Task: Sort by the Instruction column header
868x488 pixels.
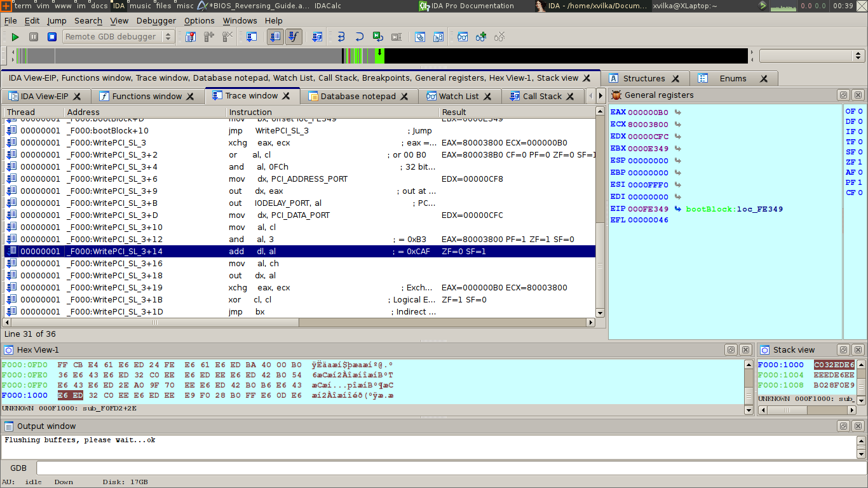Action: click(x=333, y=112)
